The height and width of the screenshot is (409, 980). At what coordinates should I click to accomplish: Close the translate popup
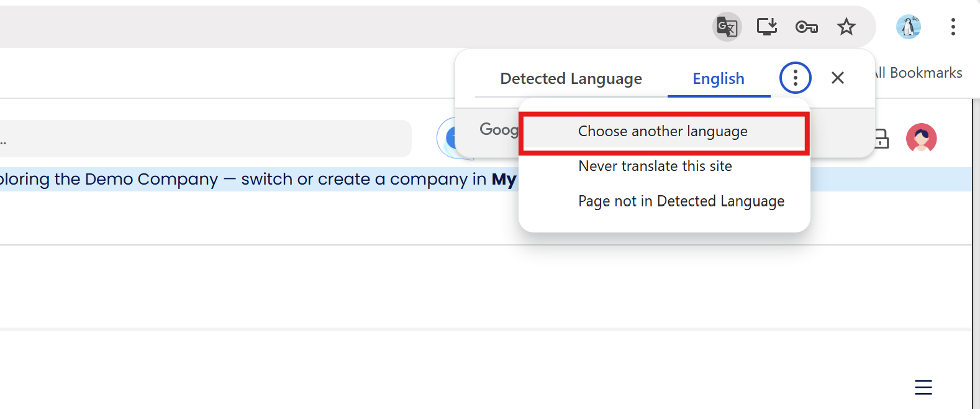pyautogui.click(x=837, y=78)
